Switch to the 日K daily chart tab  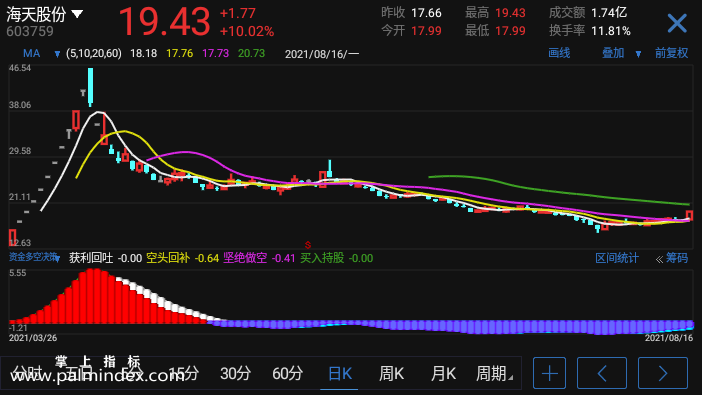click(x=340, y=374)
